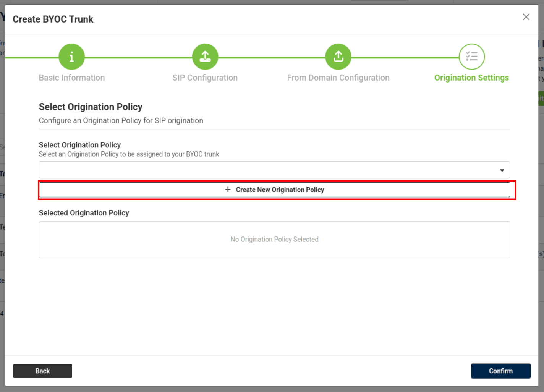The width and height of the screenshot is (544, 392).
Task: Click the Configure an Origination Policy description text
Action: point(121,121)
